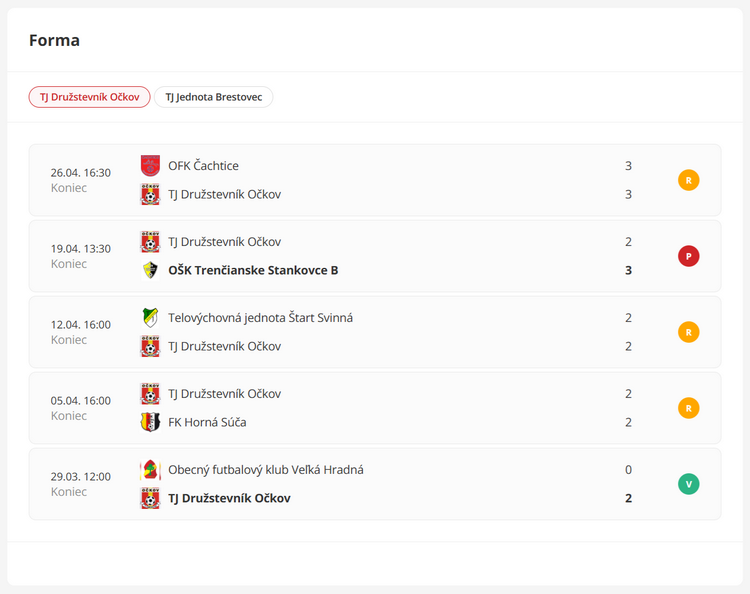The height and width of the screenshot is (594, 750).
Task: Click Trenčianske Stankovce B score 3
Action: pyautogui.click(x=629, y=270)
